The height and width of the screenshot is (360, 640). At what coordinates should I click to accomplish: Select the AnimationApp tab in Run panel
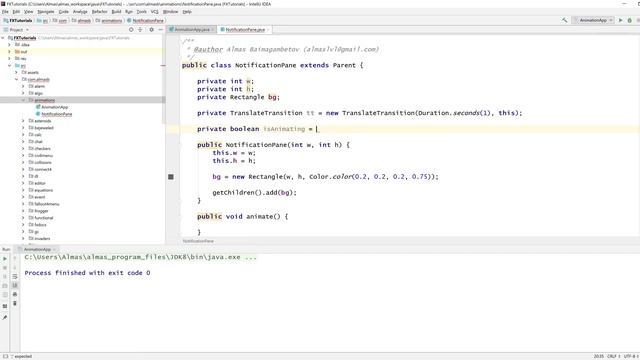(37, 249)
